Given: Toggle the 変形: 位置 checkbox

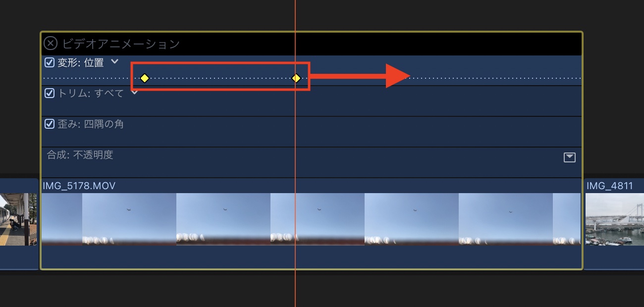Looking at the screenshot, I should (x=49, y=62).
